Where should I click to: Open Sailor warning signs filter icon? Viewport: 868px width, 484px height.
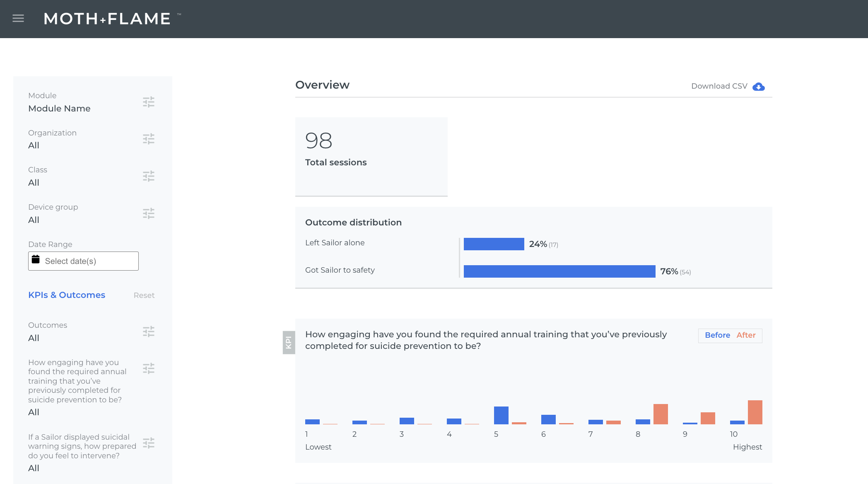point(149,443)
